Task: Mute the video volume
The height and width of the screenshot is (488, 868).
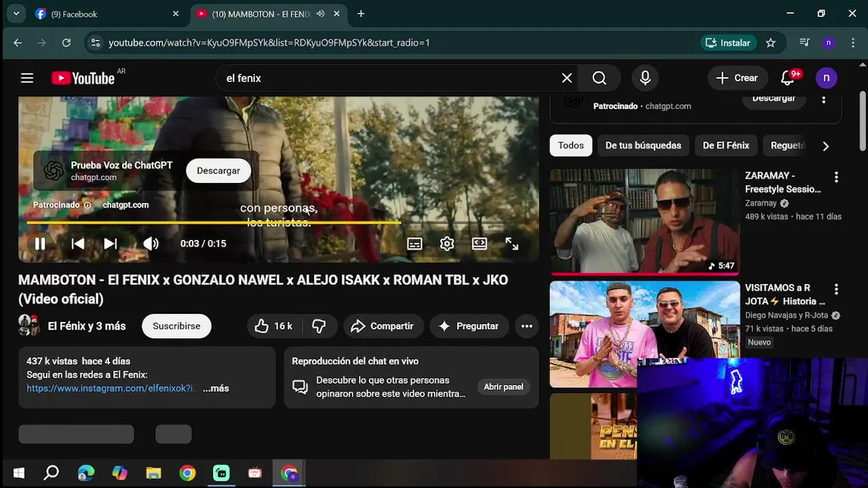Action: click(x=151, y=244)
